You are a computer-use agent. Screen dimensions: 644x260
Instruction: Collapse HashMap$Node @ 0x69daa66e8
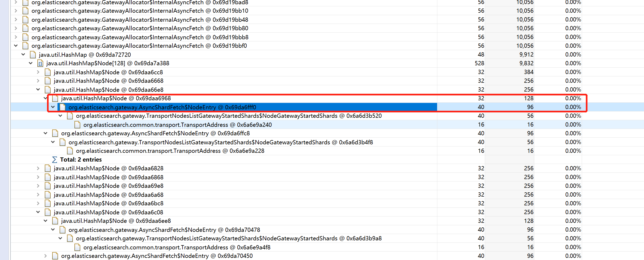click(x=38, y=90)
